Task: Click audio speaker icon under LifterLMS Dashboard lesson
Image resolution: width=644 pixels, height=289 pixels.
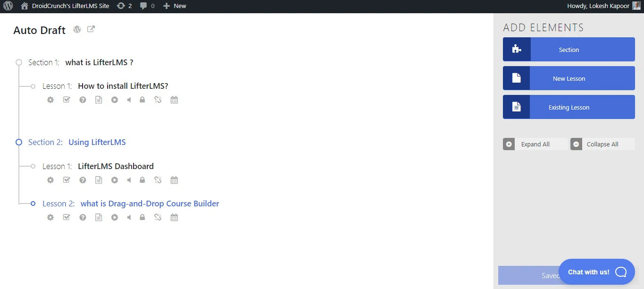Action: (129, 180)
